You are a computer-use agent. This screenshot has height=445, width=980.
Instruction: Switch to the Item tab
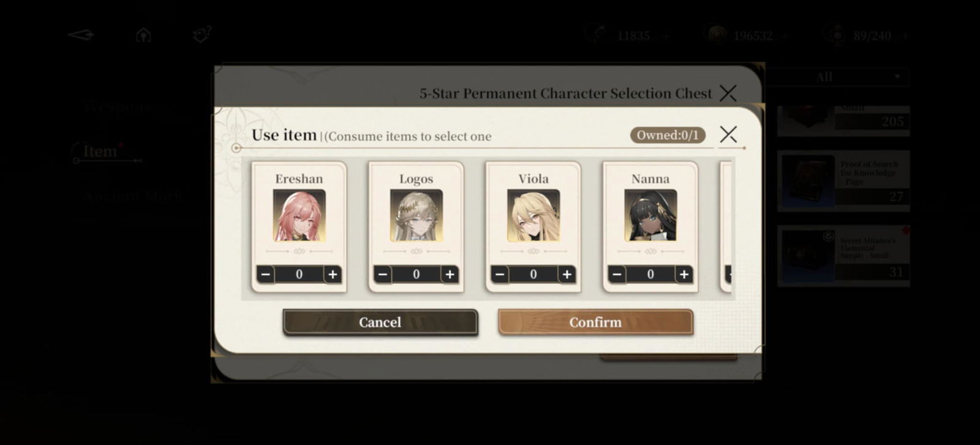tap(100, 151)
